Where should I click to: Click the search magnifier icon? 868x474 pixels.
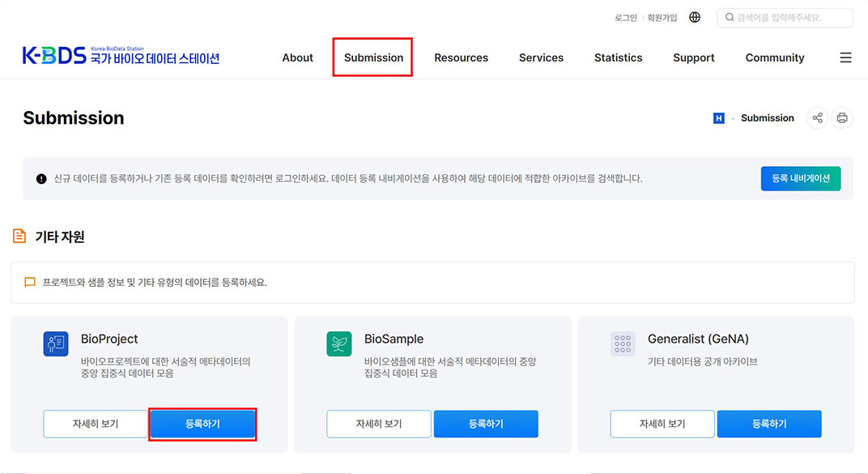point(730,16)
